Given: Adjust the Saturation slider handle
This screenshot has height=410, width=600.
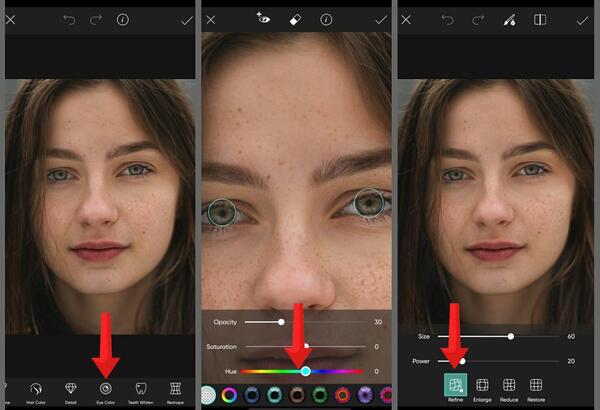Looking at the screenshot, I should coord(306,346).
